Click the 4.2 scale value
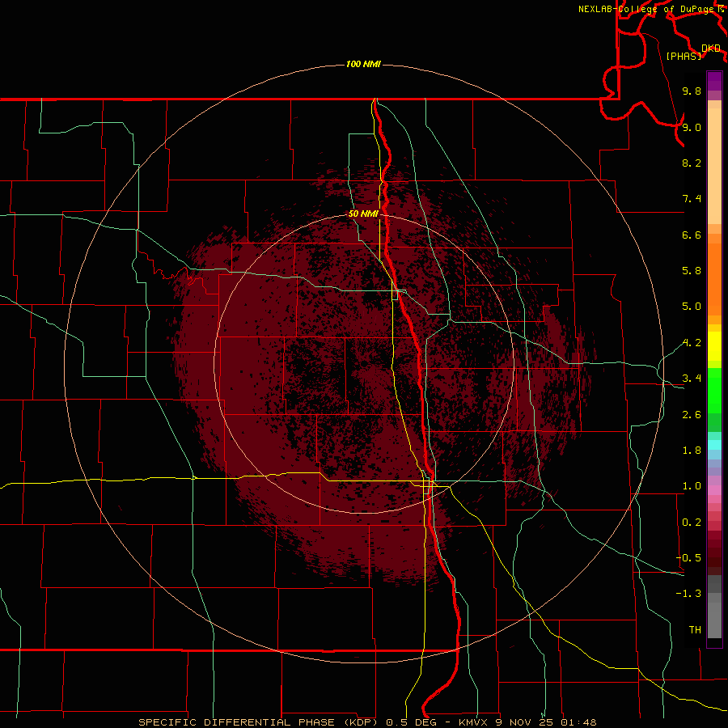 pos(692,343)
